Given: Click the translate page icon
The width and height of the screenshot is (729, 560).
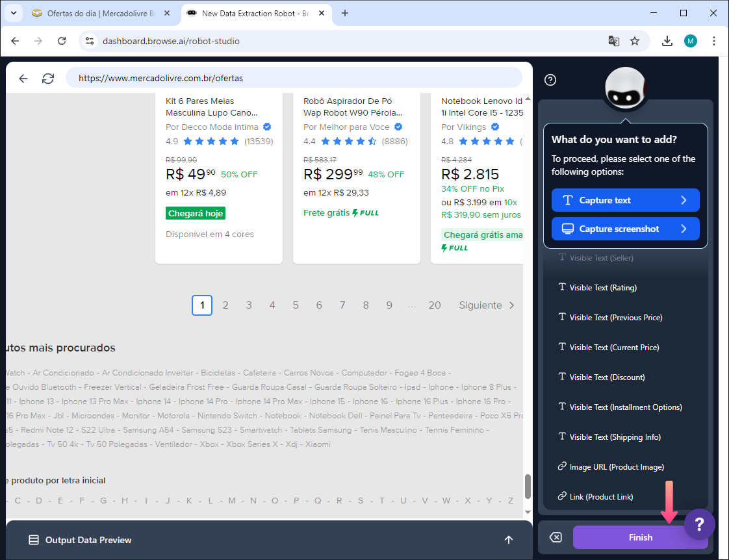Looking at the screenshot, I should [x=613, y=41].
